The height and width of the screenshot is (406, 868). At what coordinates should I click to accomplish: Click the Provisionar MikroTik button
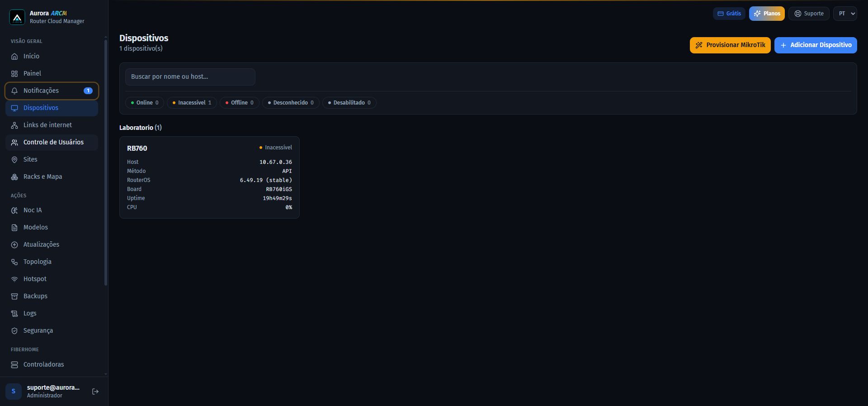(x=730, y=45)
